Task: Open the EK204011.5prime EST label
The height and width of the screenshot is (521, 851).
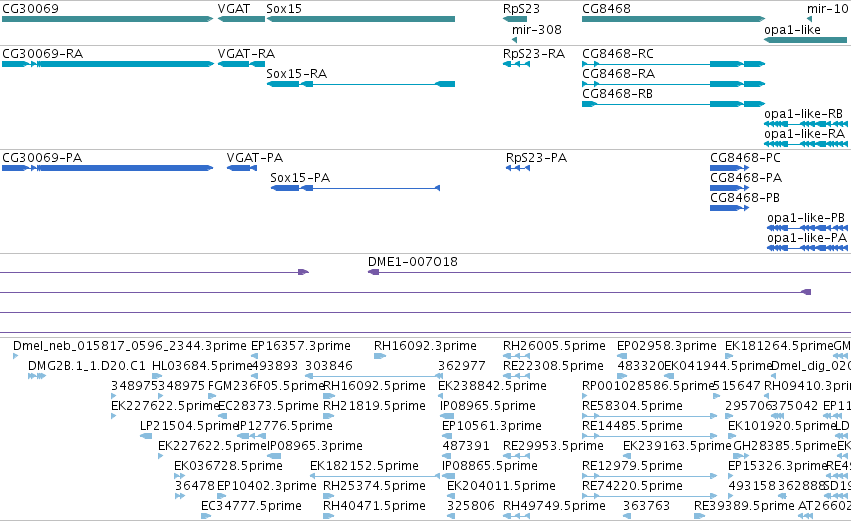Action: (501, 486)
